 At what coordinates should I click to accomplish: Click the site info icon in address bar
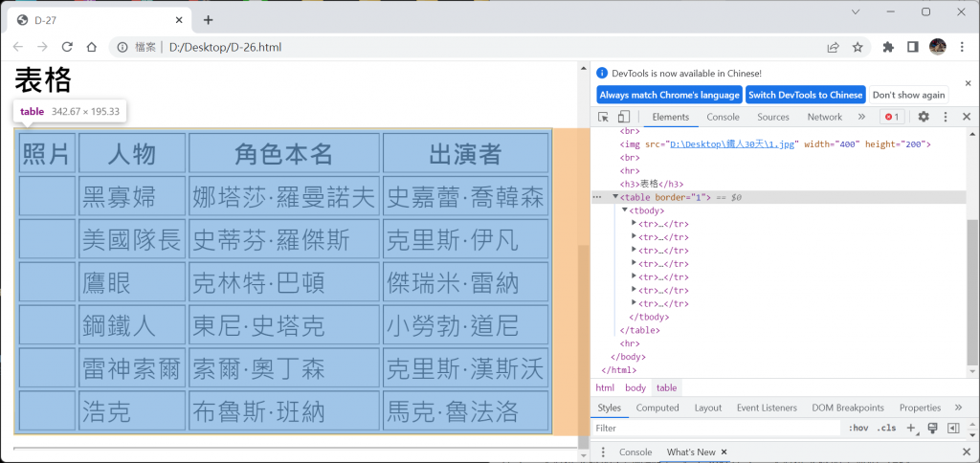(123, 47)
